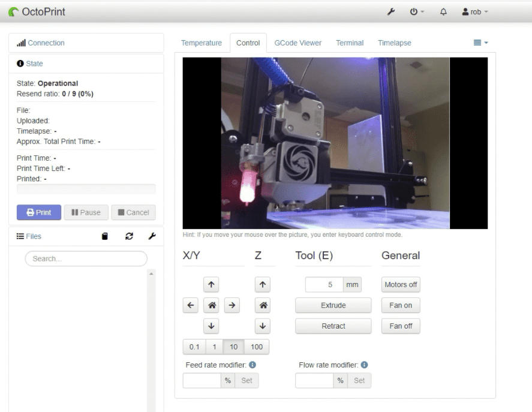Click the State info icon
Image resolution: width=532 pixels, height=412 pixels.
pyautogui.click(x=20, y=64)
